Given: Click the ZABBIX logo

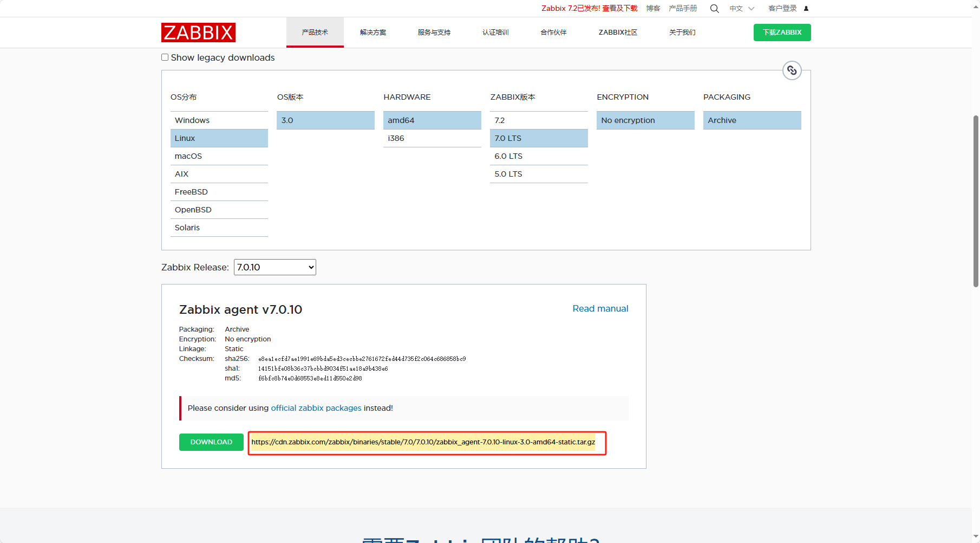Looking at the screenshot, I should coord(198,33).
